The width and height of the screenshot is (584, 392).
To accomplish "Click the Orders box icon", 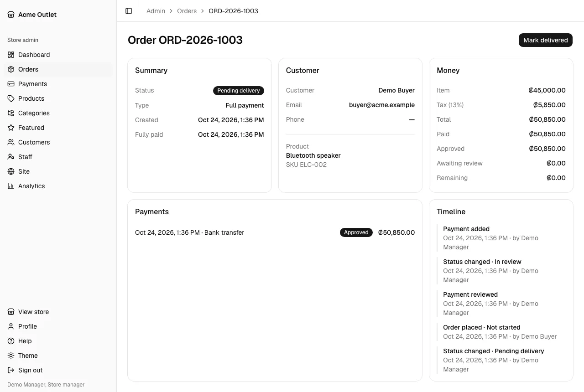I will (x=11, y=69).
